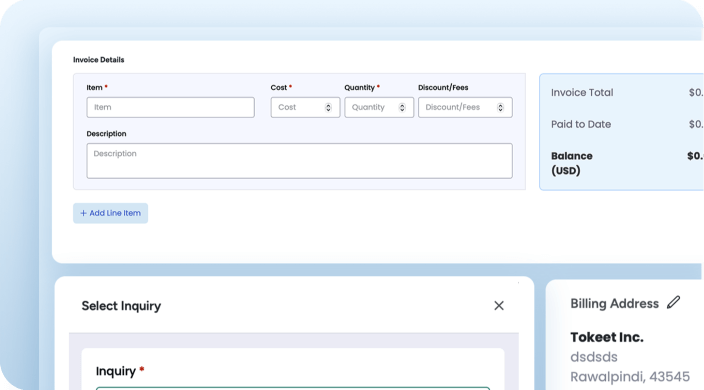Viewport: 704px width, 390px height.
Task: Select the Paid to Date label
Action: (581, 124)
